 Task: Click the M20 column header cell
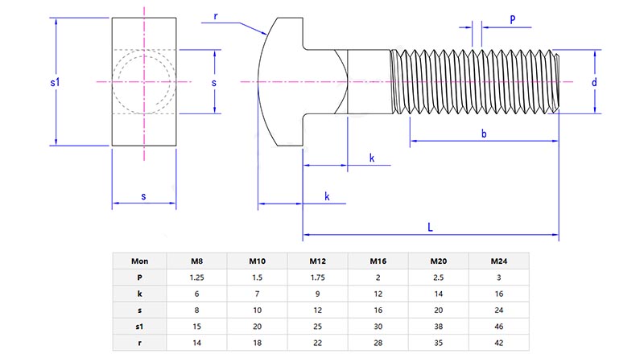tap(439, 261)
